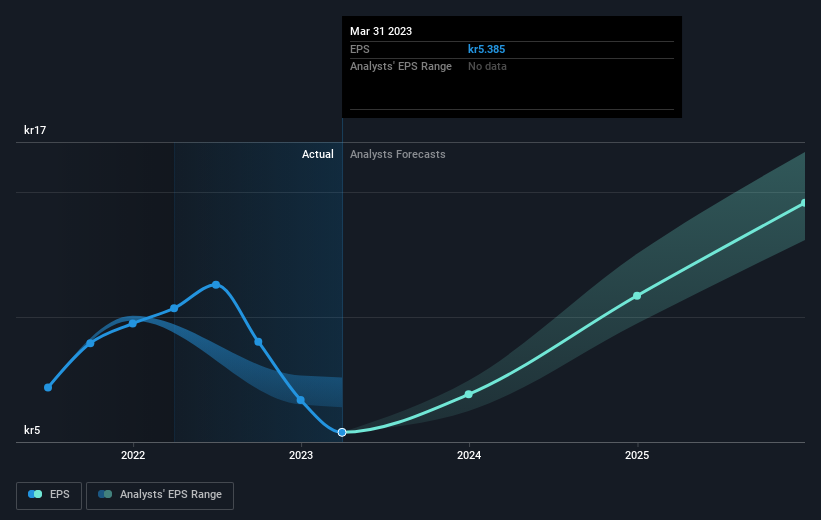Select the 2025 forecast data point
This screenshot has height=520, width=821.
[637, 296]
